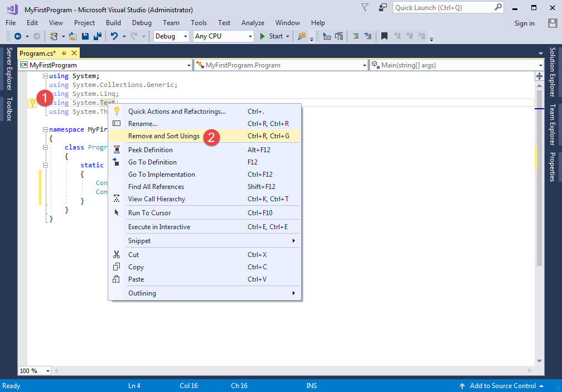Click the editor split window handle icon
Image resolution: width=562 pixels, height=392 pixels.
coord(539,76)
